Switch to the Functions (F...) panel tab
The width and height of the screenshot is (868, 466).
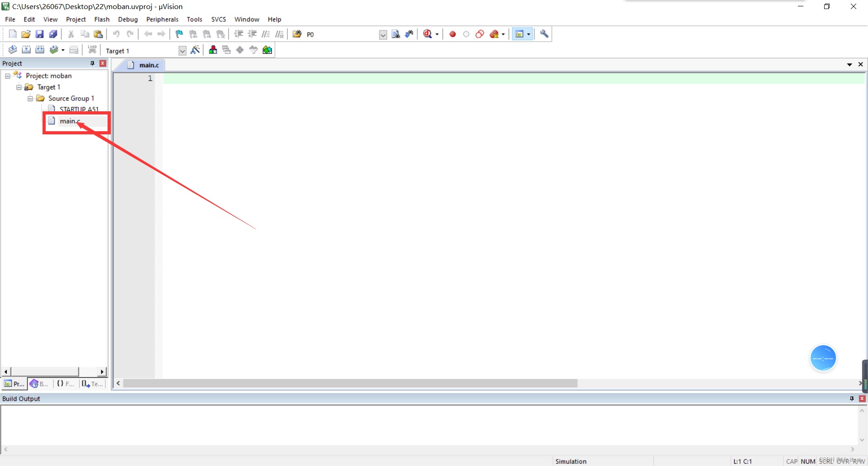66,384
